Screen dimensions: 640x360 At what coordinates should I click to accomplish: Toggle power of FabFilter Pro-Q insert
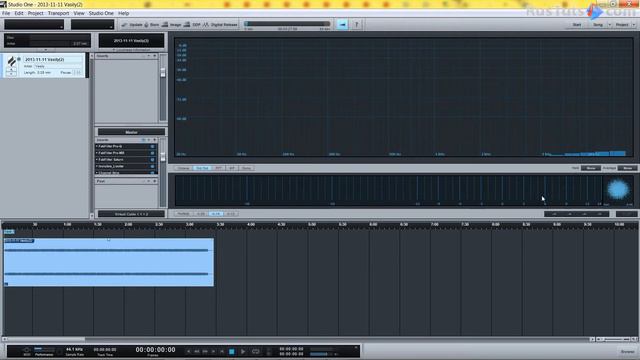[152, 146]
